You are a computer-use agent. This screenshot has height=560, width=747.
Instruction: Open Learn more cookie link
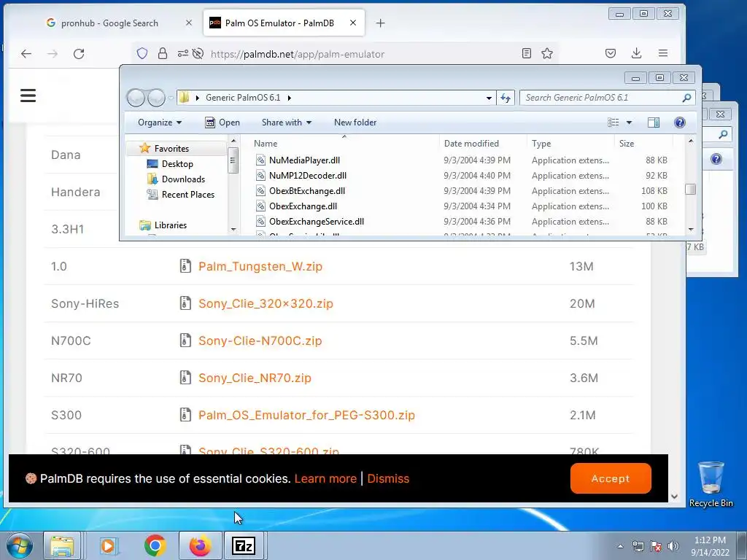coord(325,478)
